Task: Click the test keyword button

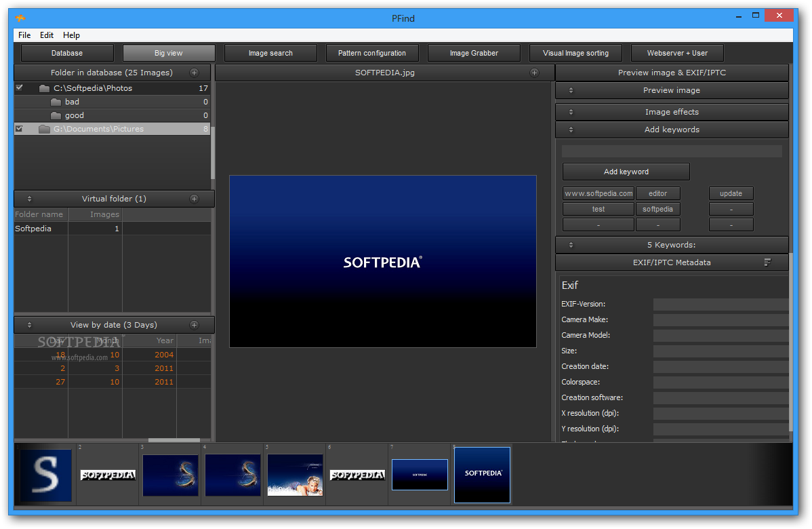Action: tap(598, 209)
